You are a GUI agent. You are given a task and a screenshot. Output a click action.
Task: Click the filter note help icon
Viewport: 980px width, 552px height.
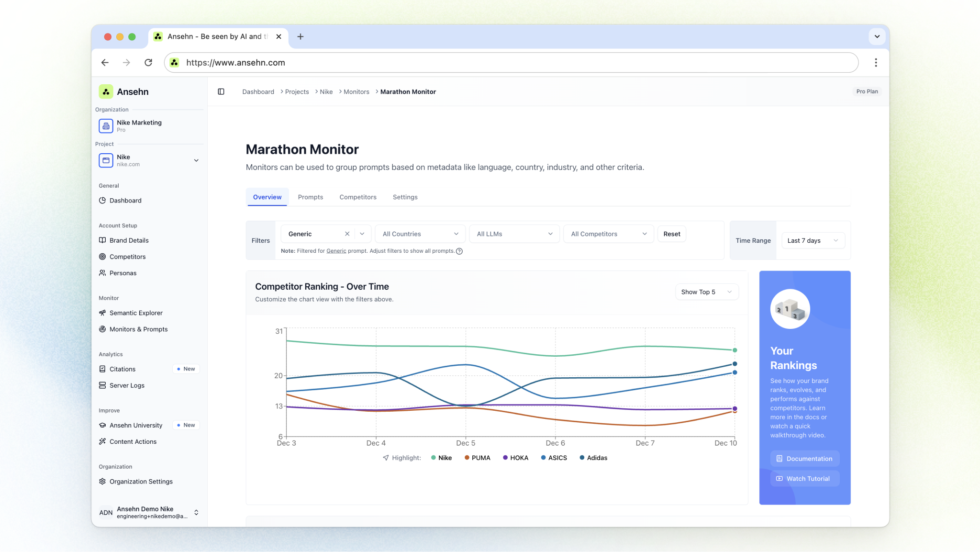pyautogui.click(x=459, y=251)
